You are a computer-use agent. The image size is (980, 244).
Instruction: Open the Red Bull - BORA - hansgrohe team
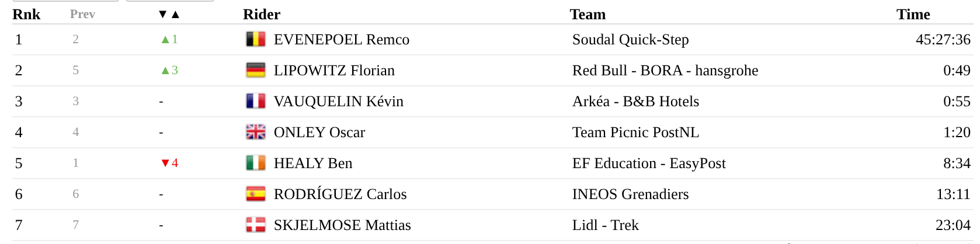[665, 70]
